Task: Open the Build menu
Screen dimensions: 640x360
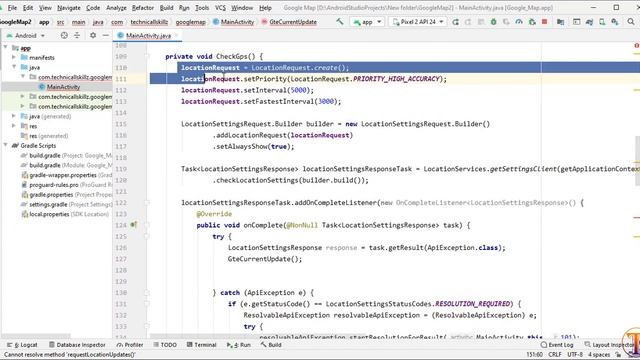Action: click(166, 8)
